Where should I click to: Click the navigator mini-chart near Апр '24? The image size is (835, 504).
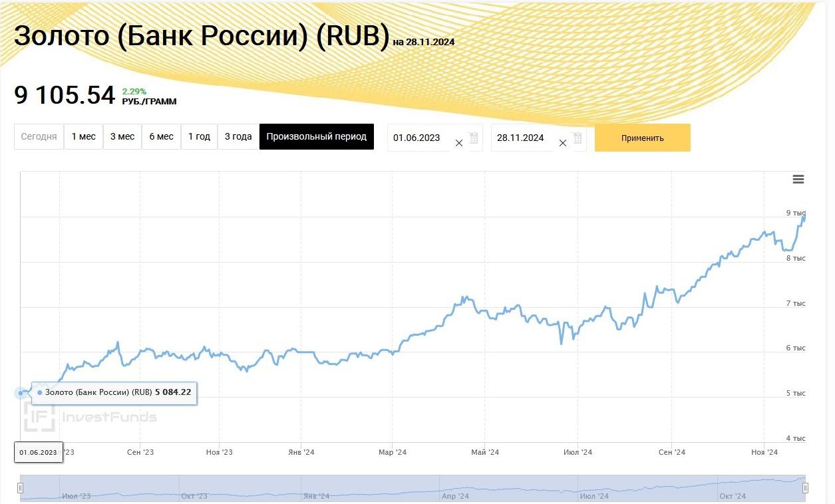pyautogui.click(x=455, y=488)
